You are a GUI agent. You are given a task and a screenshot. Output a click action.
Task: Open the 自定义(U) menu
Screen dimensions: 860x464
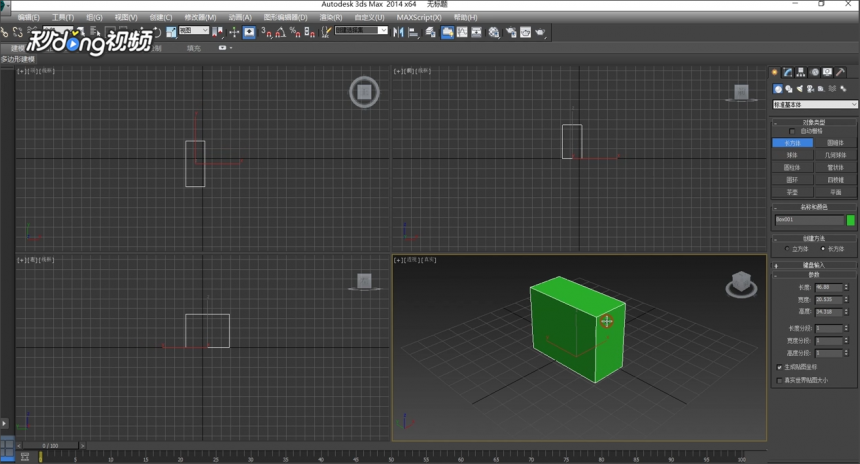pyautogui.click(x=369, y=18)
